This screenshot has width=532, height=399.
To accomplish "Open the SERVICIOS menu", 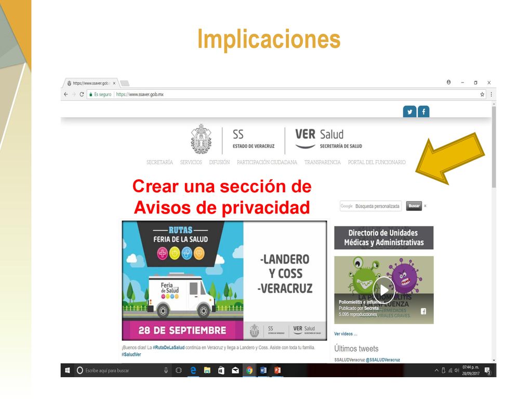I will 191,162.
